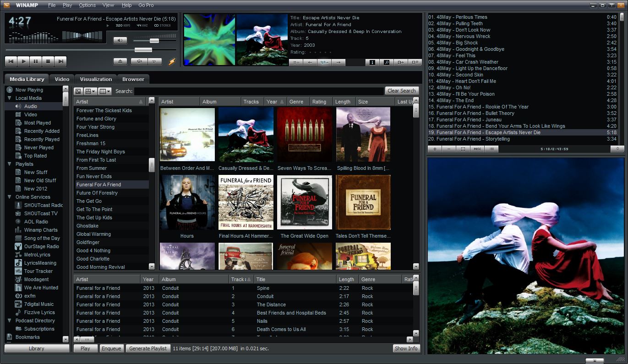The image size is (628, 364).
Task: Click the Play button in the transport controls
Action: (24, 61)
